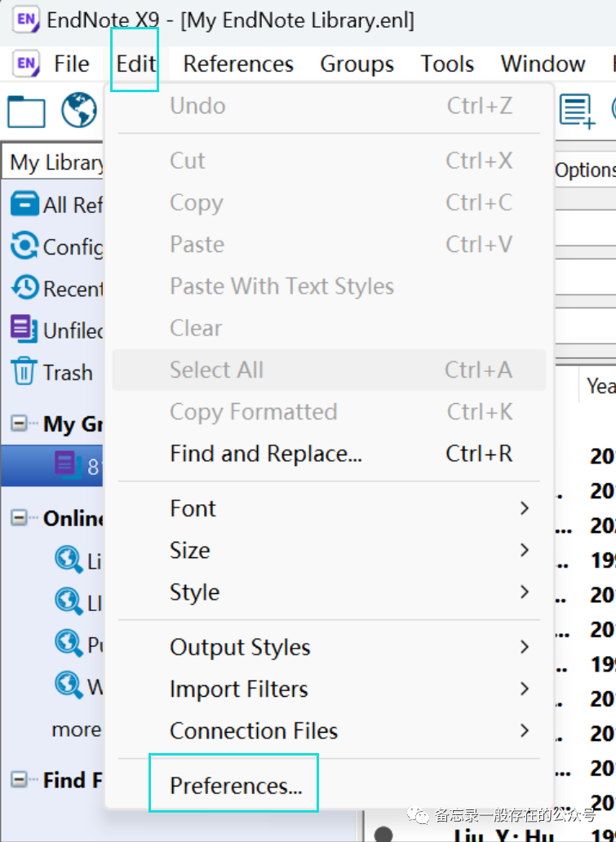The image size is (616, 842).
Task: Click the new reference toolbar icon
Action: 577,111
